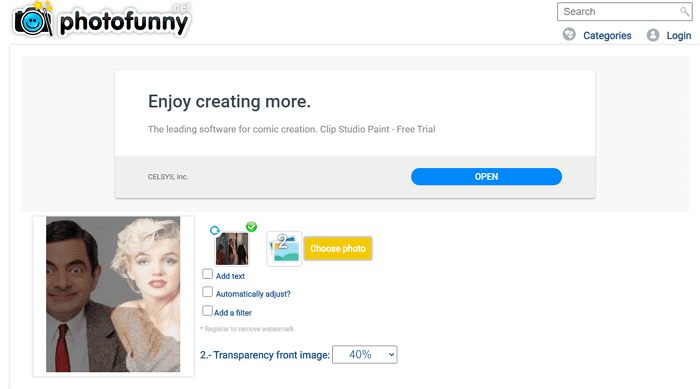Click the Add text label
The width and height of the screenshot is (700, 389).
[x=230, y=276]
